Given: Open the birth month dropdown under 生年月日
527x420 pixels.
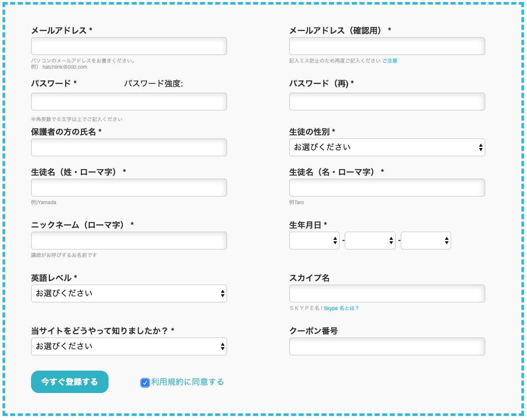Looking at the screenshot, I should pyautogui.click(x=370, y=240).
